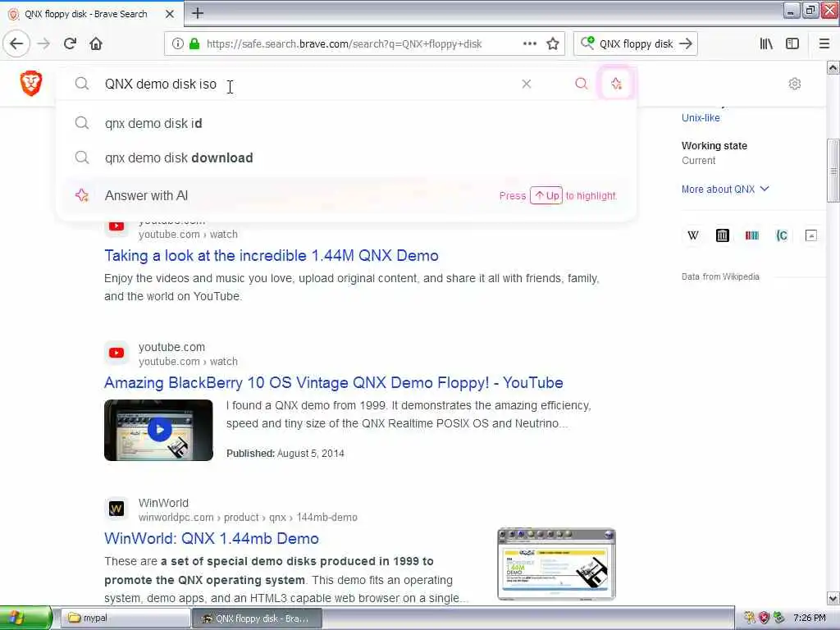This screenshot has height=630, width=840.
Task: Click 'Published: August 5, 2014' text
Action: (x=285, y=453)
